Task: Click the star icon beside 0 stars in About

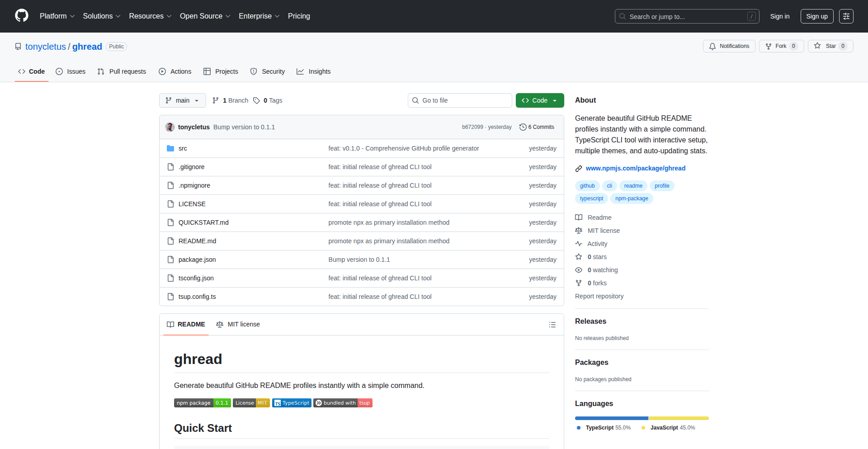Action: (x=579, y=257)
